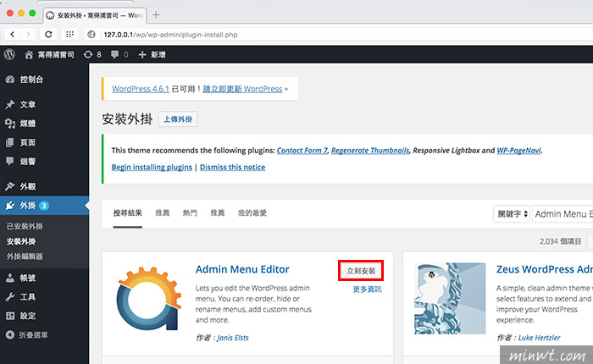Go to 外掛編輯器 submenu

coord(25,256)
